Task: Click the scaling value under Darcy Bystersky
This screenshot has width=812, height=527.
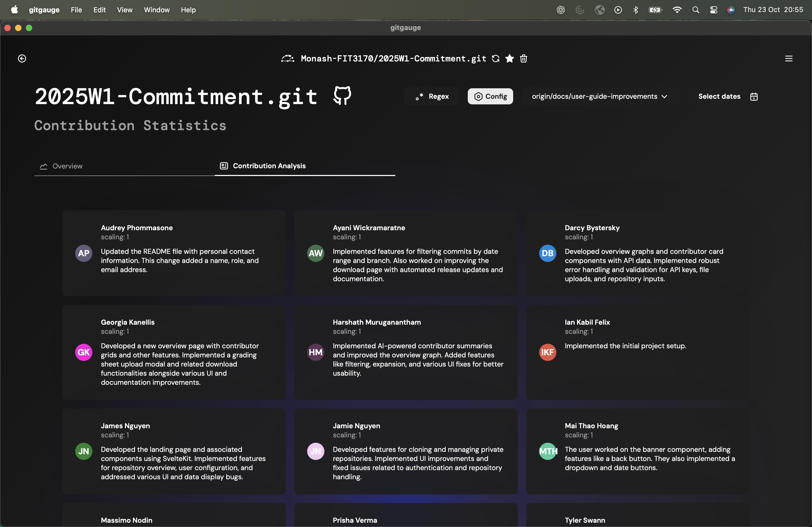Action: [579, 237]
